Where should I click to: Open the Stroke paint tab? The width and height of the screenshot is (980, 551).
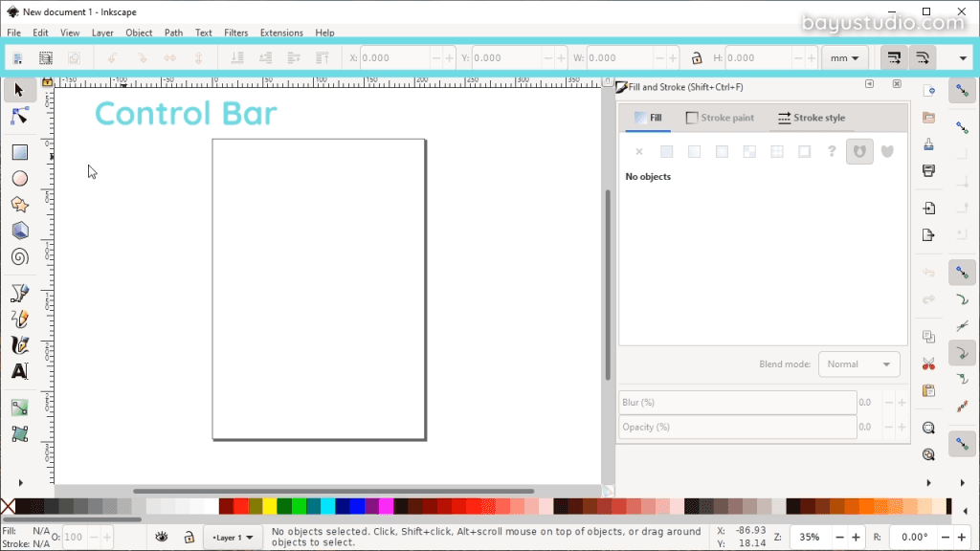[x=720, y=118]
